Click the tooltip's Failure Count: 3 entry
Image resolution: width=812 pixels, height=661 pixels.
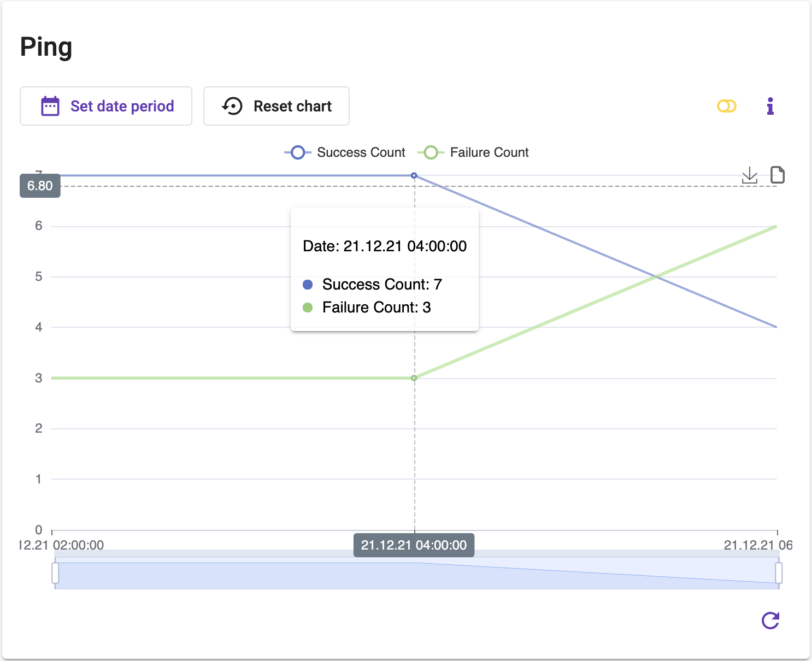click(x=376, y=308)
